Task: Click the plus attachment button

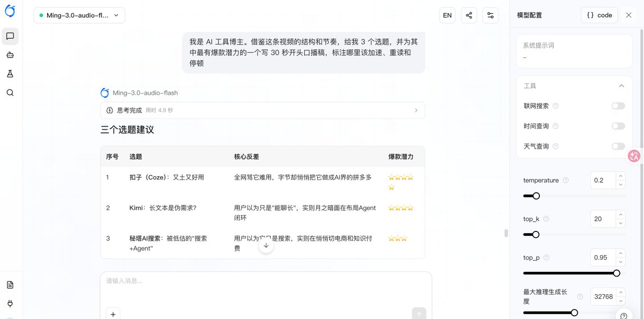Action: [113, 314]
